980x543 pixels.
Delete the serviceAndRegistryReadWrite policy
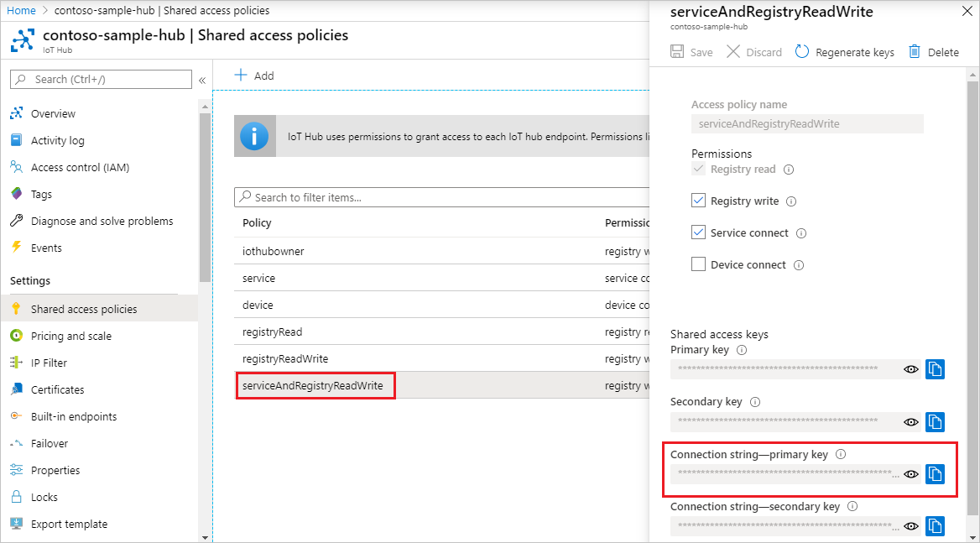[x=915, y=52]
